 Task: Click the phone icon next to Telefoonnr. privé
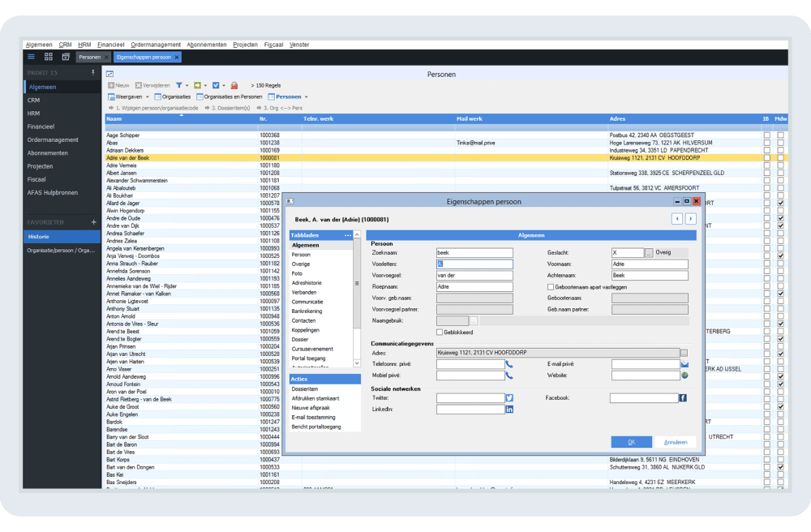[x=509, y=365]
